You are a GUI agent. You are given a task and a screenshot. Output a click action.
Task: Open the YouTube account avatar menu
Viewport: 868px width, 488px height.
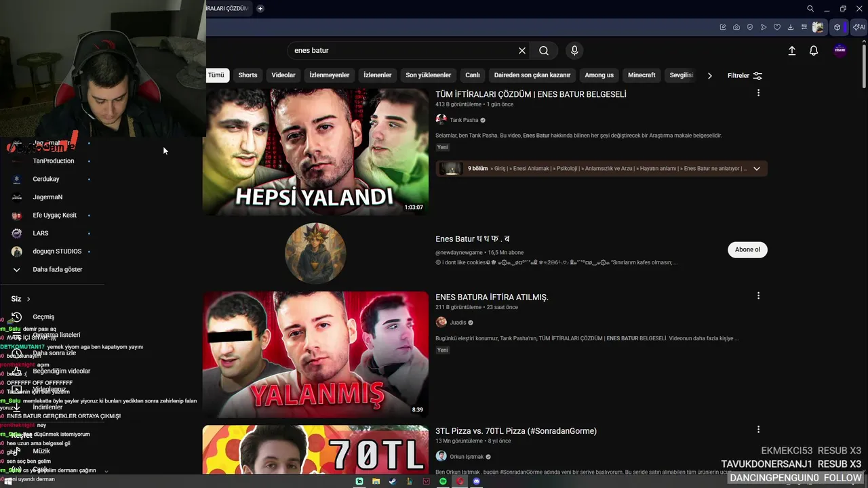coord(840,51)
